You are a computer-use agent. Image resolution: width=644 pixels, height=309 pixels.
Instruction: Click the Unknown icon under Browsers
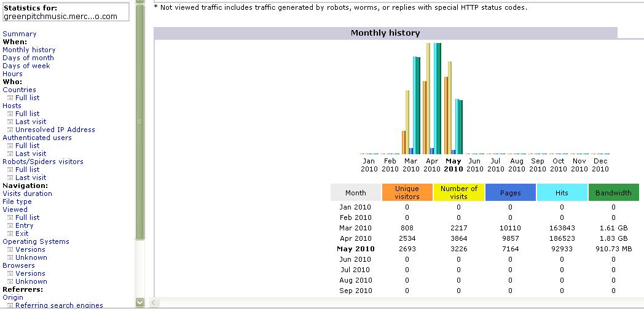(10, 281)
